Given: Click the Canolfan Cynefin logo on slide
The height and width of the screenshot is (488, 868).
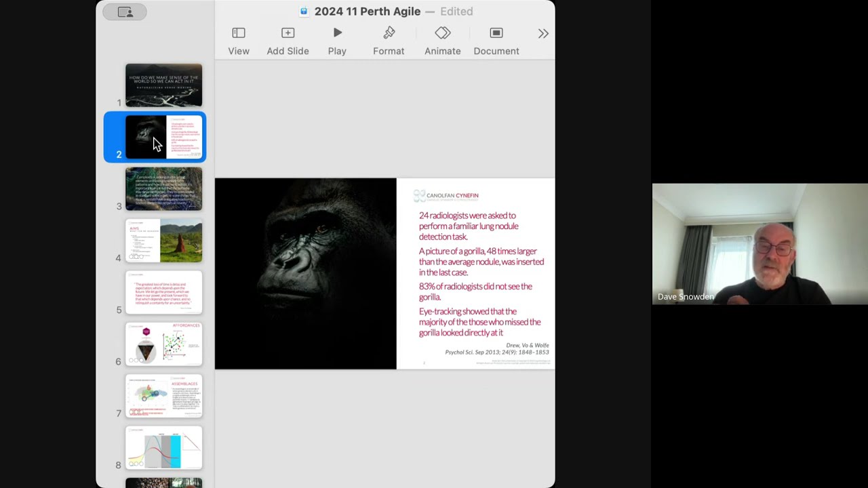Looking at the screenshot, I should (446, 195).
